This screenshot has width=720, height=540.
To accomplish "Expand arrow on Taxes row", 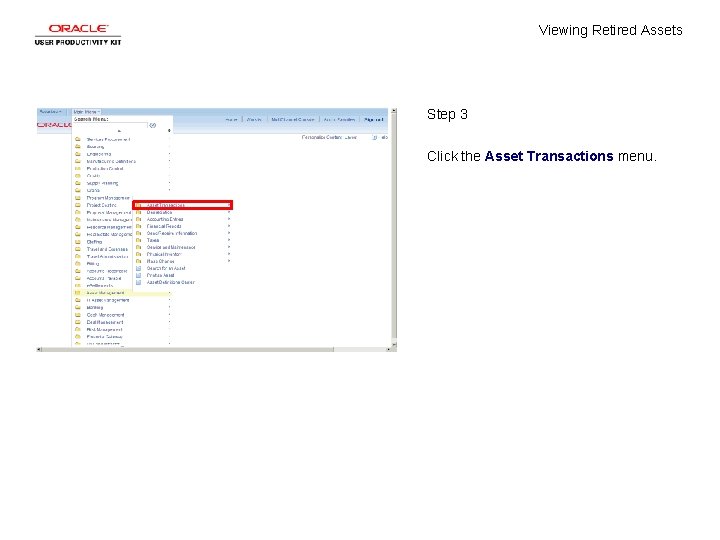I will click(x=229, y=240).
